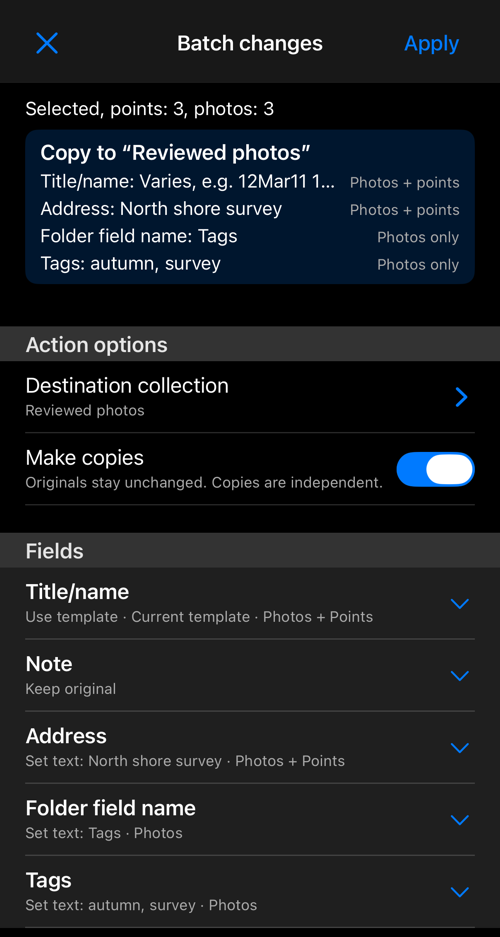Image resolution: width=500 pixels, height=937 pixels.
Task: Tap the 'Reviewed photos' destination subtitle
Action: [85, 411]
